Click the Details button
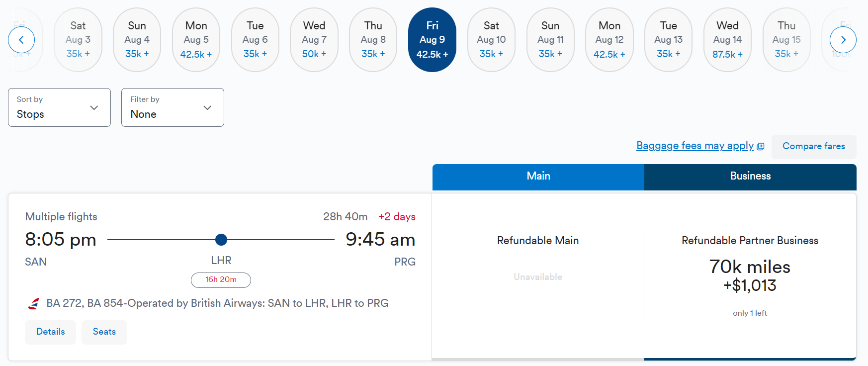This screenshot has width=868, height=366. pos(50,332)
